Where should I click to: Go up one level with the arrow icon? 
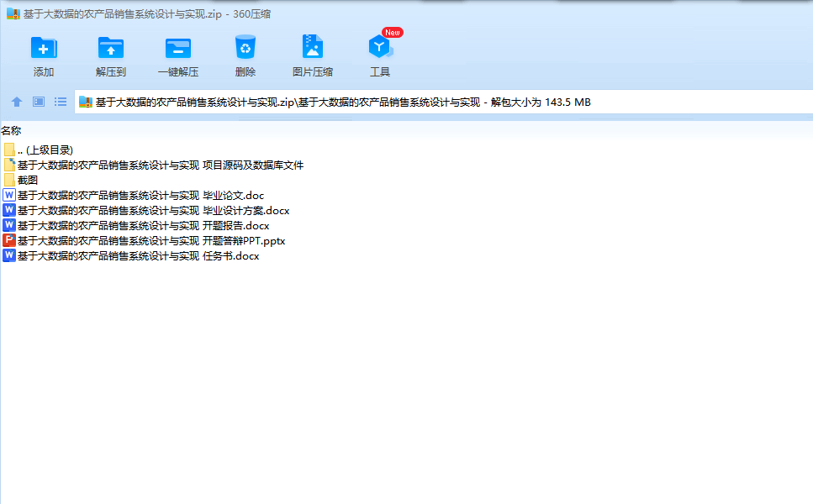[17, 102]
